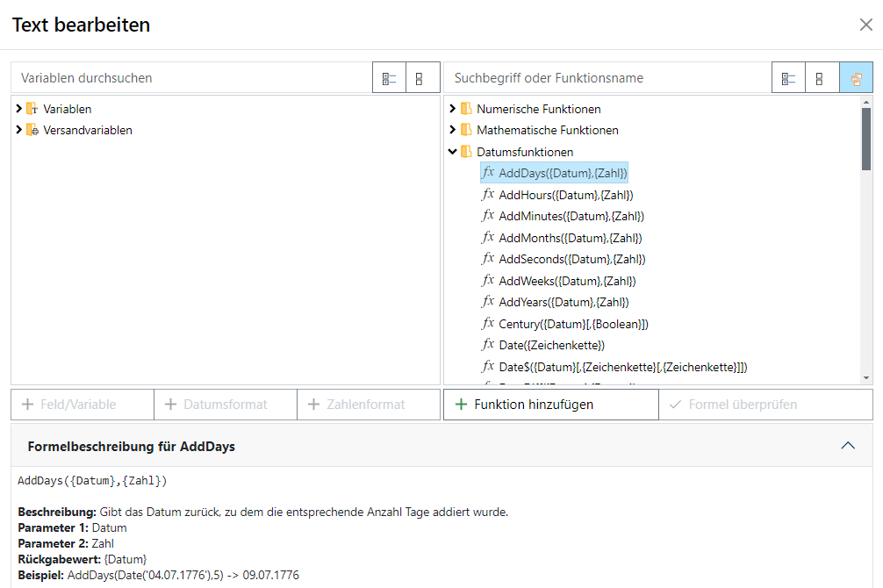The width and height of the screenshot is (883, 588).
Task: Collapse all nodes in the variables tree
Action: [422, 78]
